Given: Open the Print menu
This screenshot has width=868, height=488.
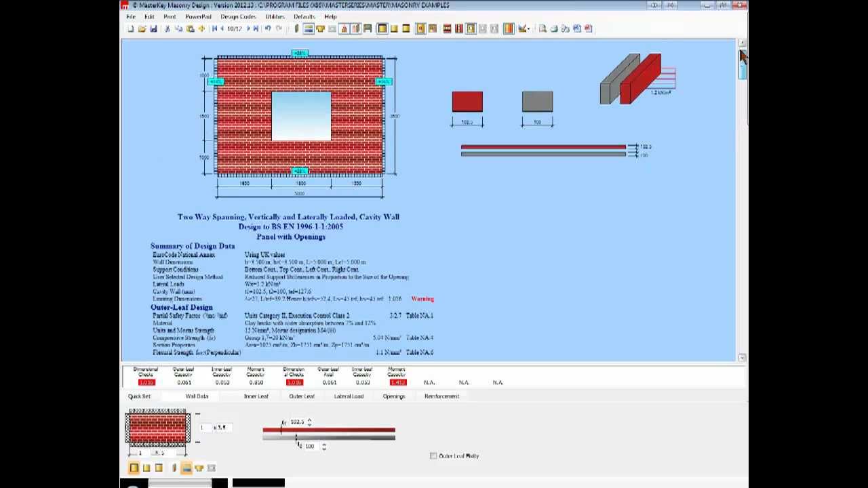Looking at the screenshot, I should [170, 16].
